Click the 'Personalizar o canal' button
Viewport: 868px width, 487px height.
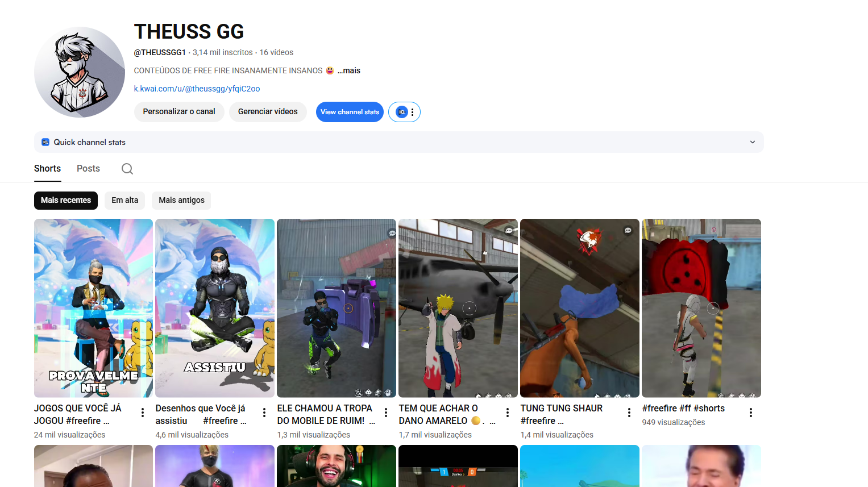pos(179,112)
